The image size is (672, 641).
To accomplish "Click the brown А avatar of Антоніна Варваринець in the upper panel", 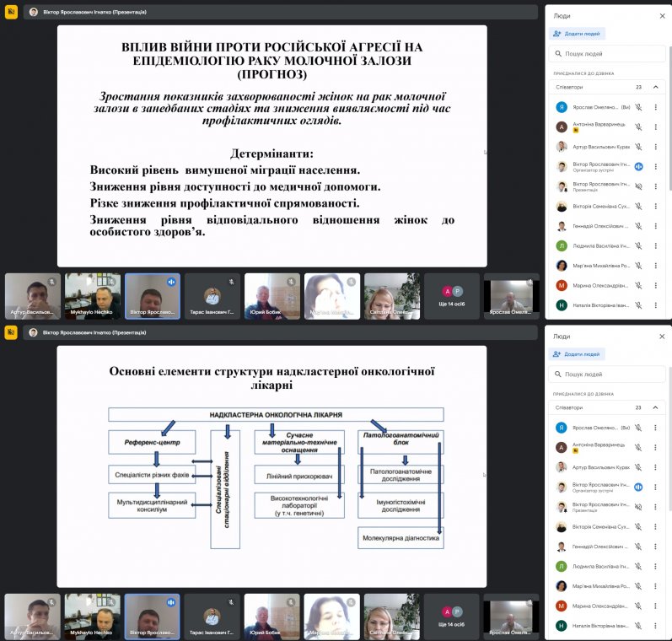I will (x=562, y=127).
